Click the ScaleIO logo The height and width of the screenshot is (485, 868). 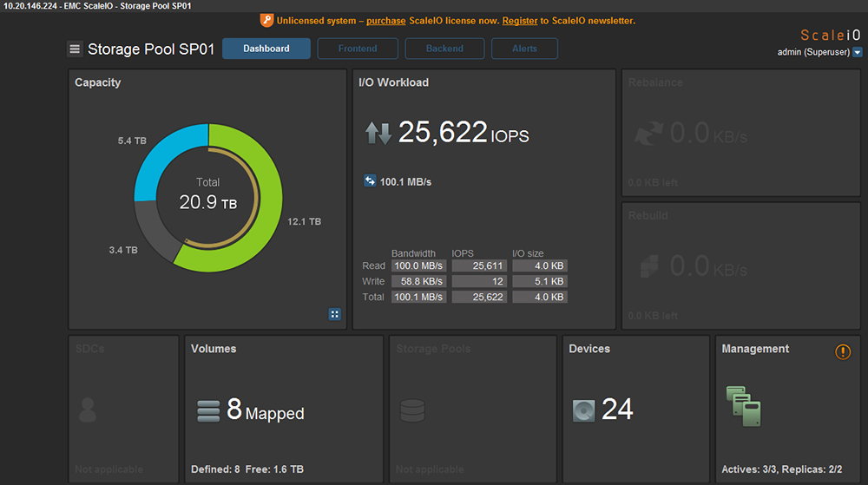(x=831, y=36)
